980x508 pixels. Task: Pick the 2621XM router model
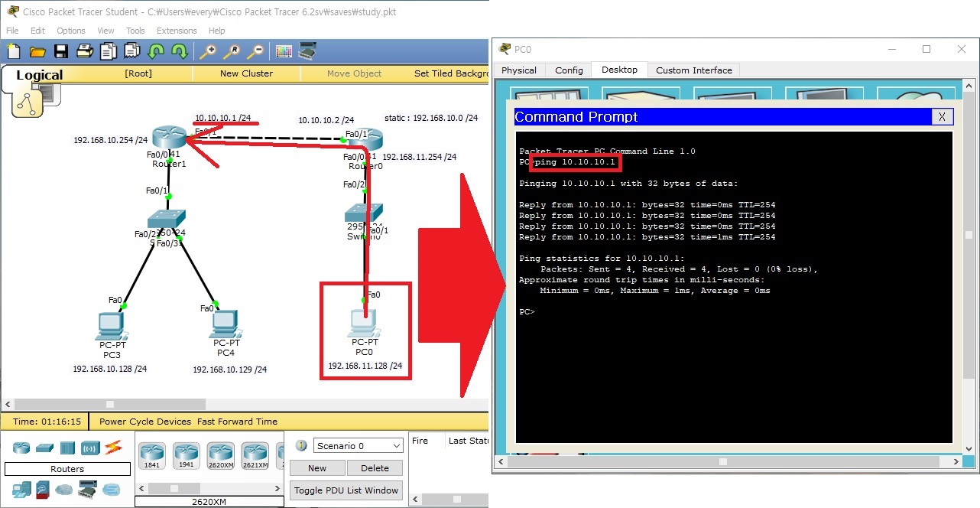(255, 454)
